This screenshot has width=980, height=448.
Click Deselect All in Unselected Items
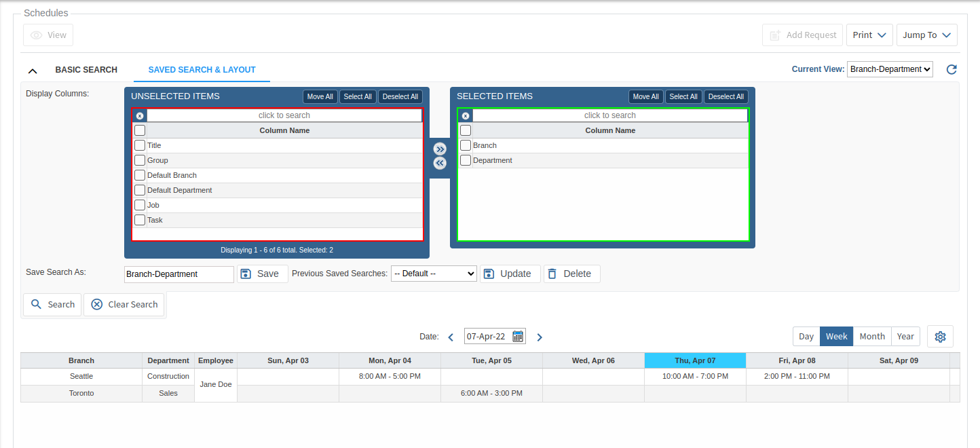coord(400,96)
